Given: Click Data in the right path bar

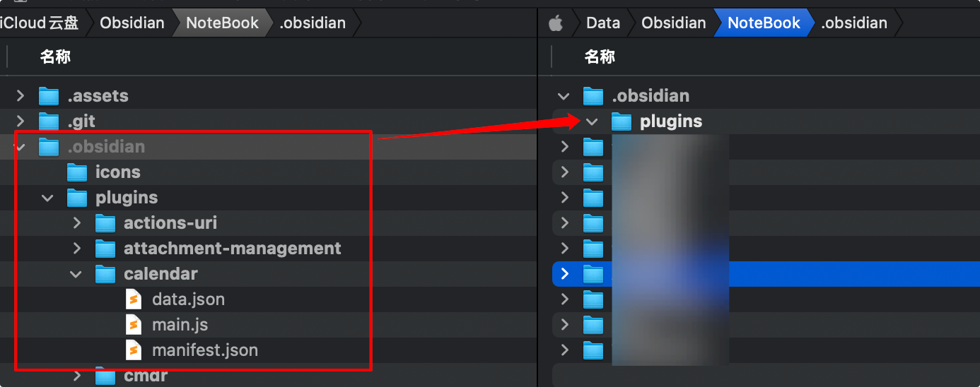Looking at the screenshot, I should click(602, 23).
